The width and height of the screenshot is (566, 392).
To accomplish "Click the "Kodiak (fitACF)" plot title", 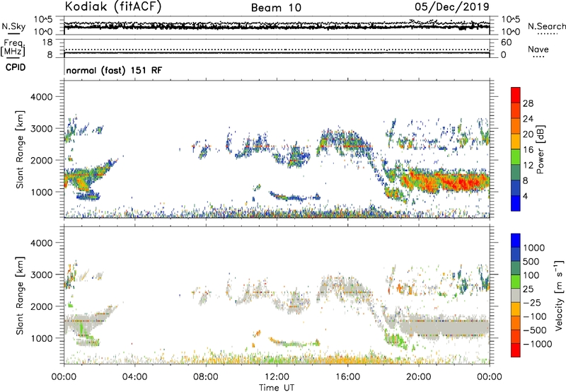I will pos(113,6).
